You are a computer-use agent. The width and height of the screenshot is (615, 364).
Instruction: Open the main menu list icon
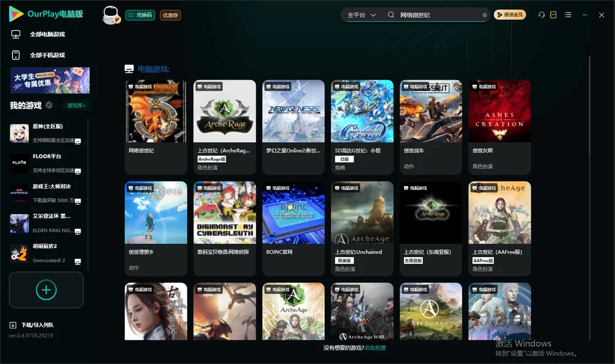pos(568,15)
